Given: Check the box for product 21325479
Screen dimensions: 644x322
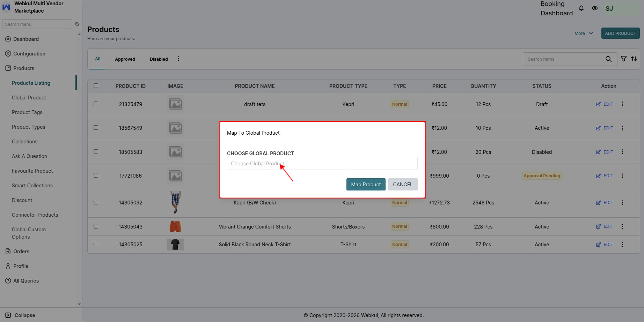Looking at the screenshot, I should pos(96,104).
